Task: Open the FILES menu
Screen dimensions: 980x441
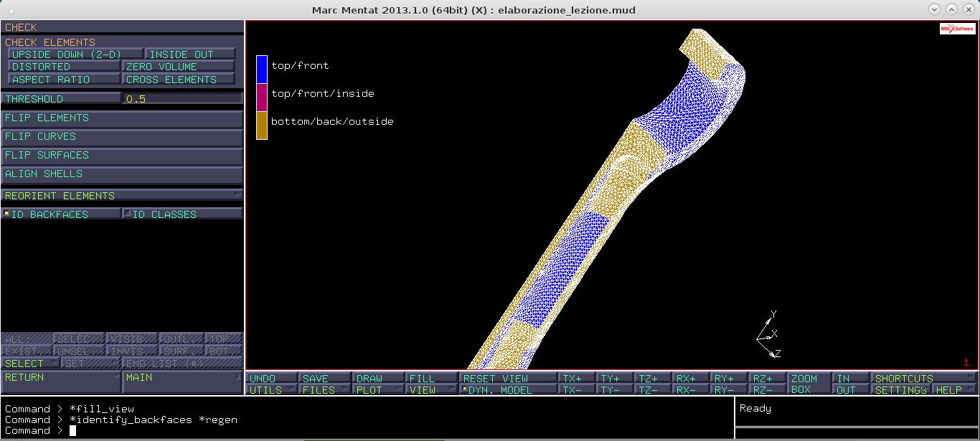Action: 326,390
